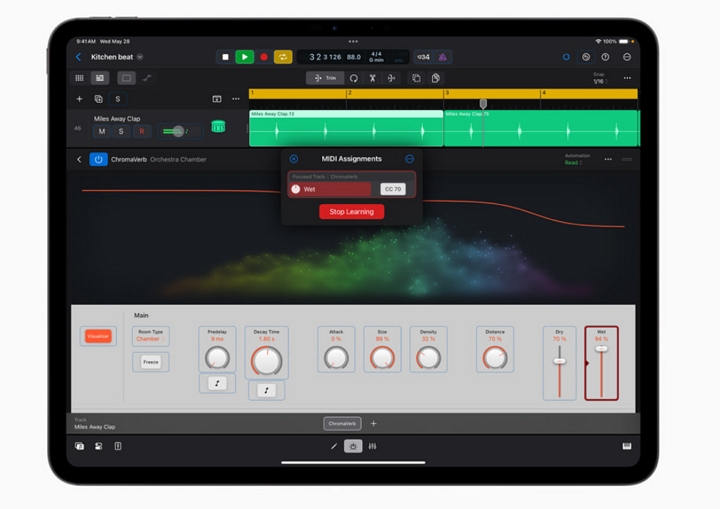This screenshot has width=720, height=509.
Task: Start recording with the red Record button
Action: [264, 57]
